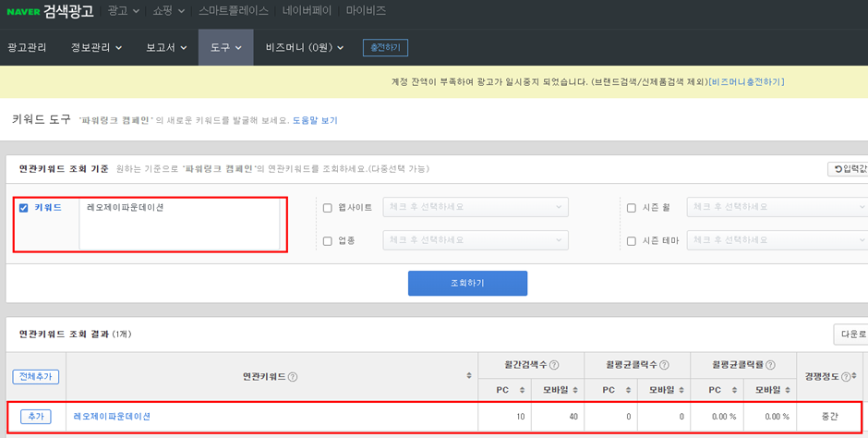Viewport: 868px width, 438px height.
Task: Expand the 보고서 menu
Action: tap(166, 48)
